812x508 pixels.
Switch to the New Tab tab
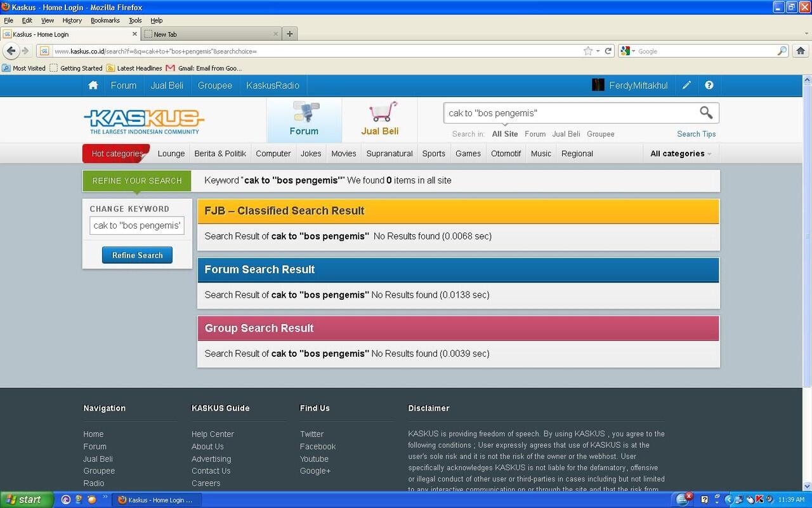pos(211,34)
